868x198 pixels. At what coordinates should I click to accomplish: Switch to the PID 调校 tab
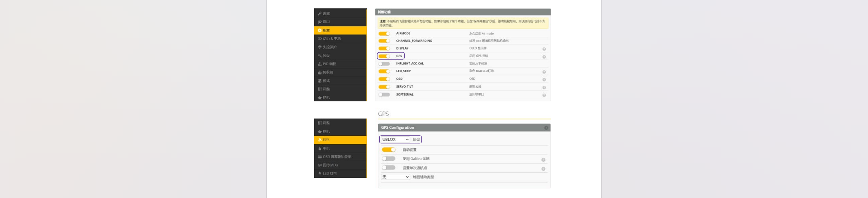[x=329, y=64]
